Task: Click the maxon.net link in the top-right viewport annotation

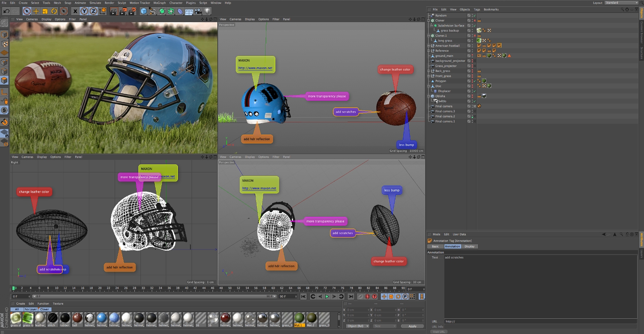Action: click(x=255, y=68)
